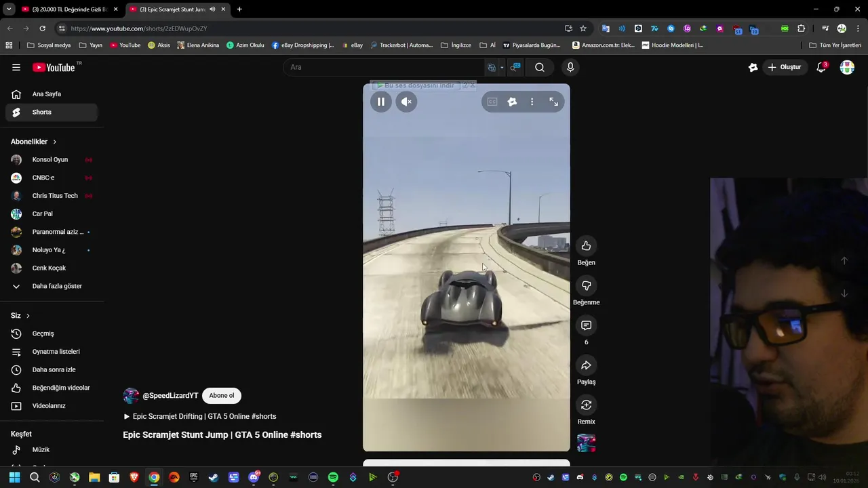Image resolution: width=868 pixels, height=488 pixels.
Task: Open Cenk Koçak channel
Action: tap(52, 268)
